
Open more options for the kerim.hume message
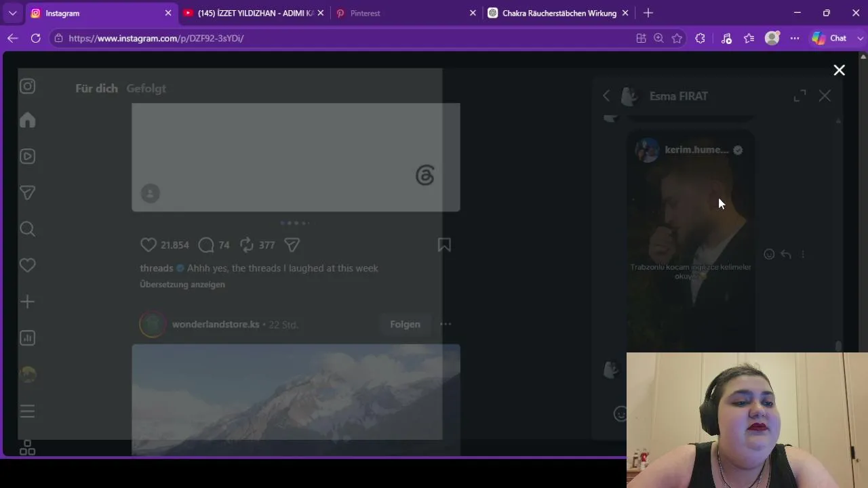click(x=803, y=254)
